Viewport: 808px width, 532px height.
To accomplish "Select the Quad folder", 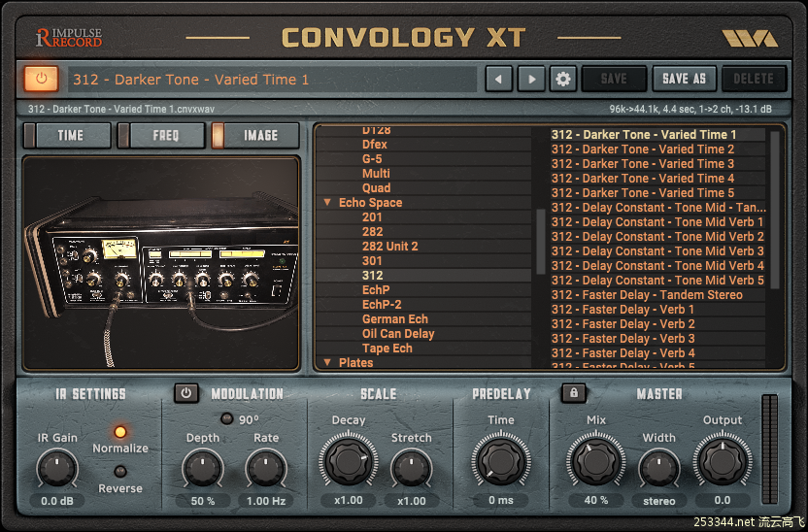I will click(376, 188).
